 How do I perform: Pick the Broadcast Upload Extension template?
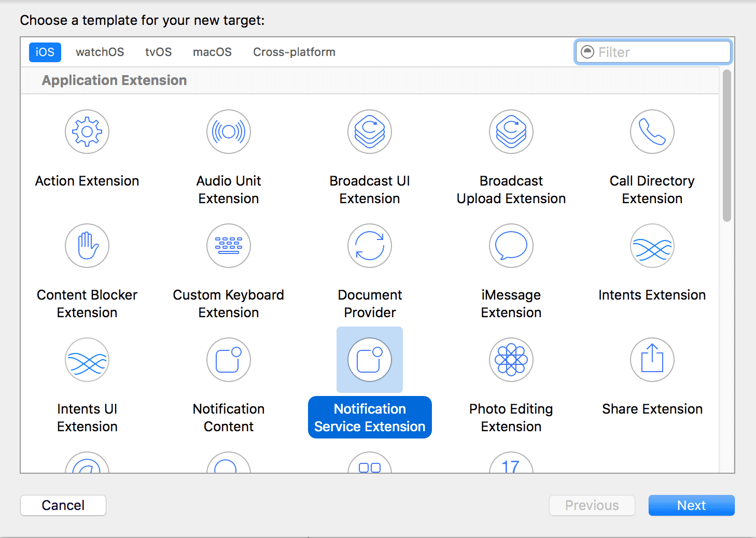pyautogui.click(x=511, y=132)
